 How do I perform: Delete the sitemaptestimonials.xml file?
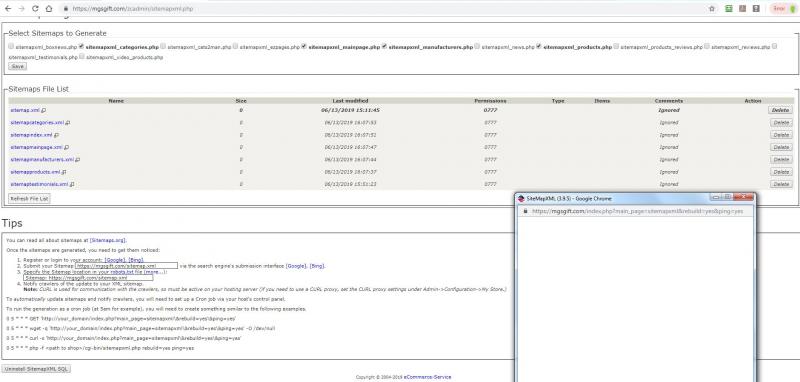(x=781, y=184)
